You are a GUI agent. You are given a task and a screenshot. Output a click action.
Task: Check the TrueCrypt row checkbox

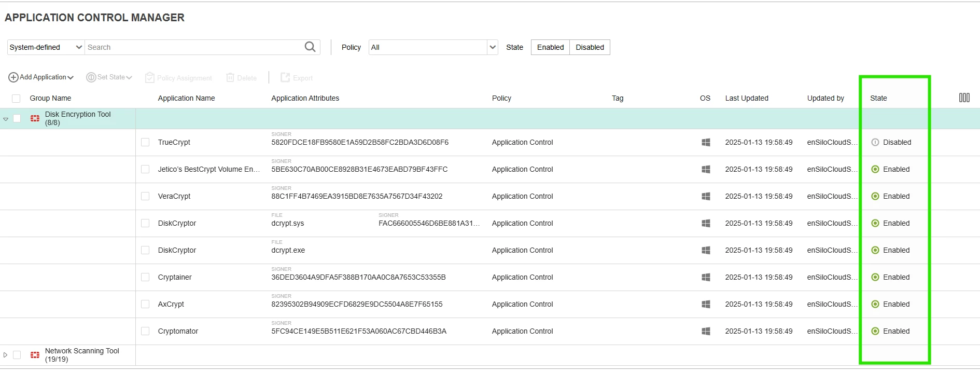click(x=145, y=142)
